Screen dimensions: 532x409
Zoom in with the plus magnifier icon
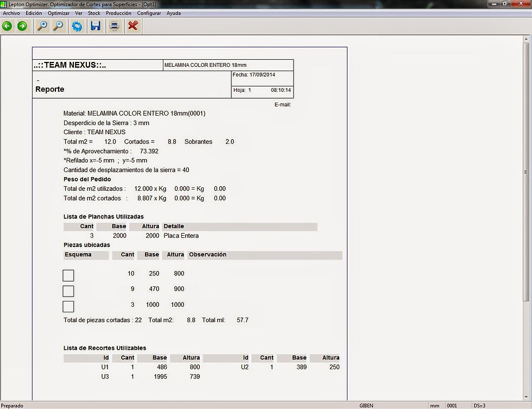click(42, 26)
